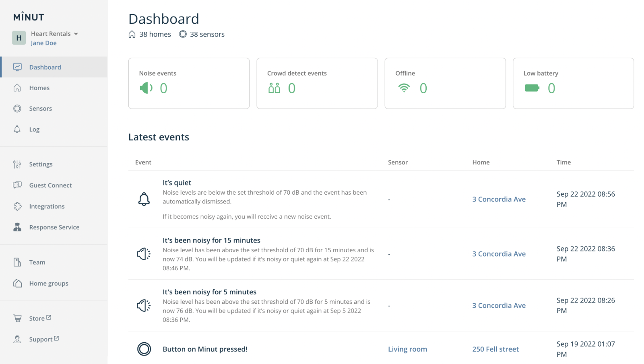This screenshot has height=364, width=644.
Task: Open the Home groups menu item
Action: click(48, 284)
